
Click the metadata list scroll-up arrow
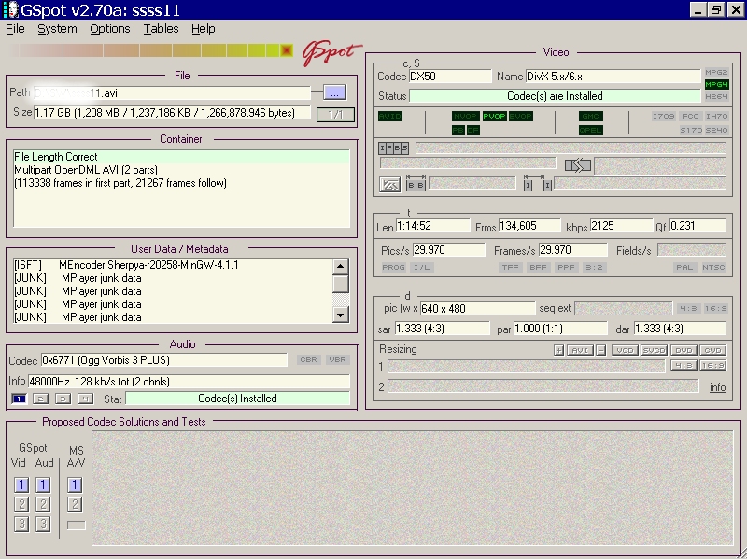tap(340, 266)
